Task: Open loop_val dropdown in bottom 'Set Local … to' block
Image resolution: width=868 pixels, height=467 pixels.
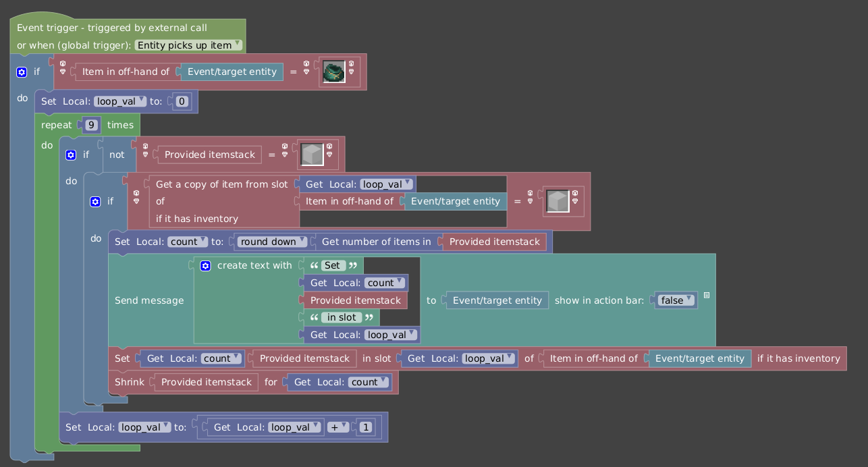Action: [x=144, y=427]
